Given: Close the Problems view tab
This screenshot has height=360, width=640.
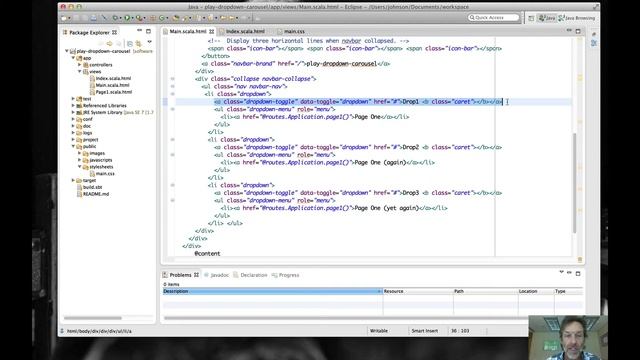Looking at the screenshot, I should [x=196, y=275].
